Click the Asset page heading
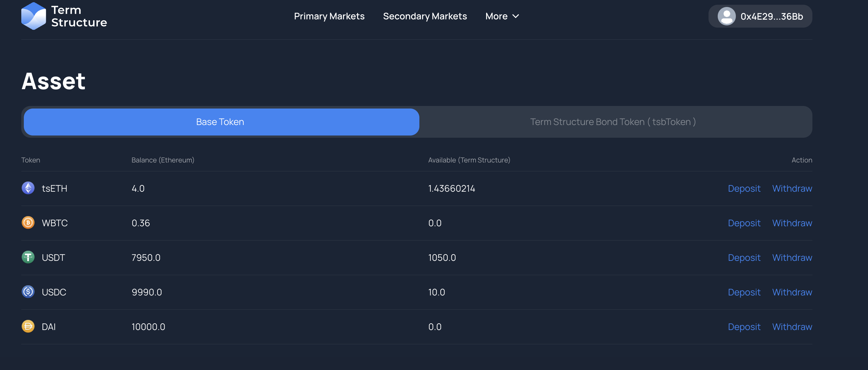The width and height of the screenshot is (868, 370). (53, 81)
